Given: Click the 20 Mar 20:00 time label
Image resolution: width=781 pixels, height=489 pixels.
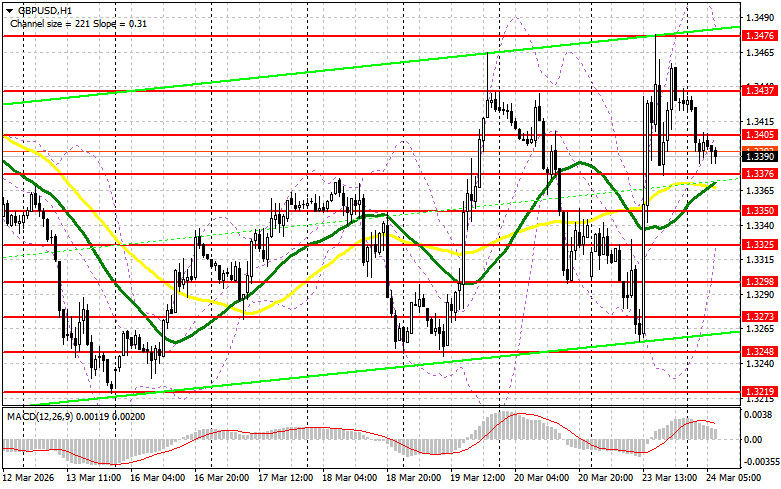Looking at the screenshot, I should (606, 478).
